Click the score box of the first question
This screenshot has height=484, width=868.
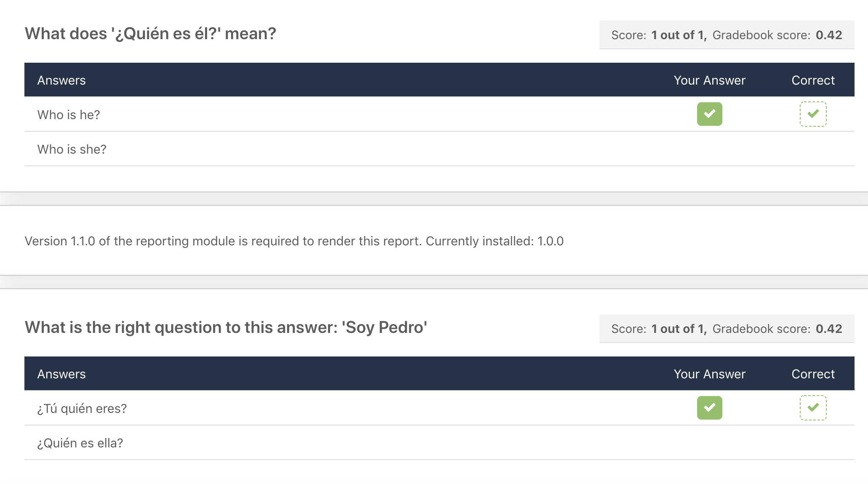[727, 35]
